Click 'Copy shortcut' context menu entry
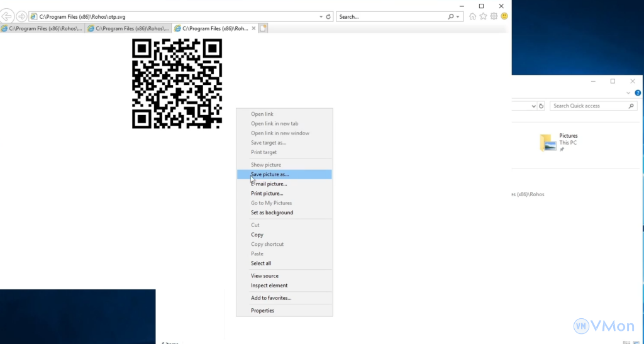This screenshot has height=344, width=644. coord(284,244)
